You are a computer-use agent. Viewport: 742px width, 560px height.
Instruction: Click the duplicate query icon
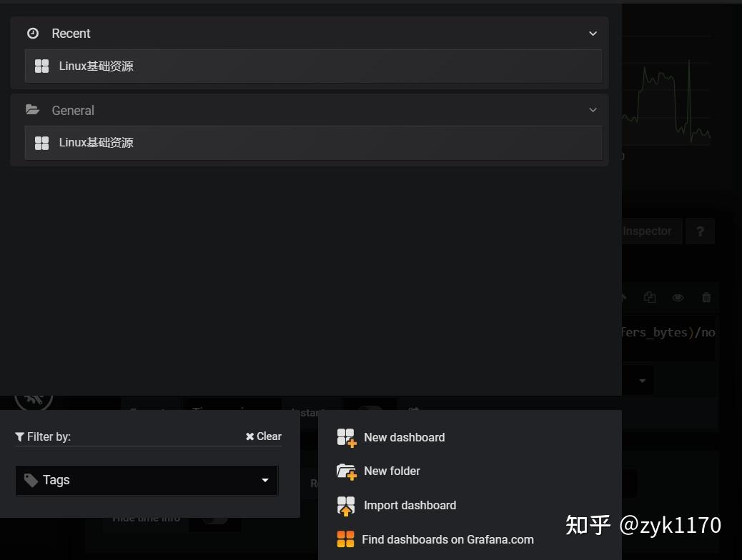[x=649, y=297]
